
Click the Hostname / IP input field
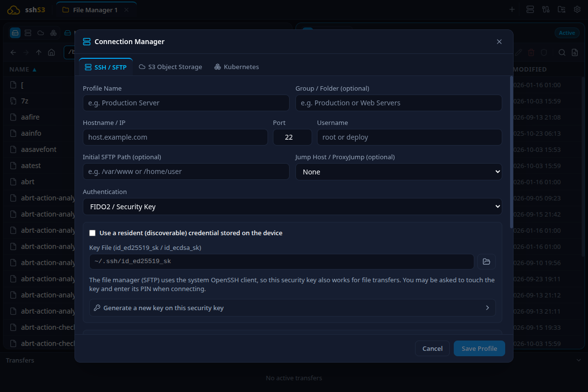(x=175, y=137)
